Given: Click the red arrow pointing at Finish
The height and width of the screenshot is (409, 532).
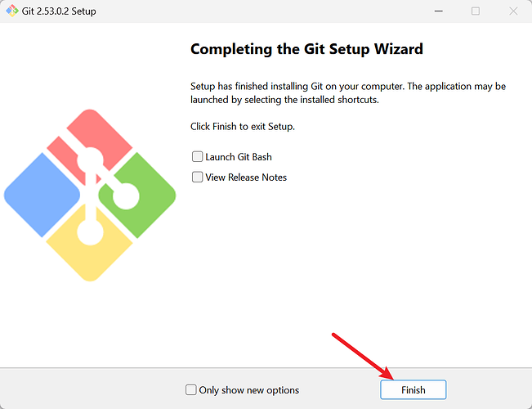Looking at the screenshot, I should point(364,356).
